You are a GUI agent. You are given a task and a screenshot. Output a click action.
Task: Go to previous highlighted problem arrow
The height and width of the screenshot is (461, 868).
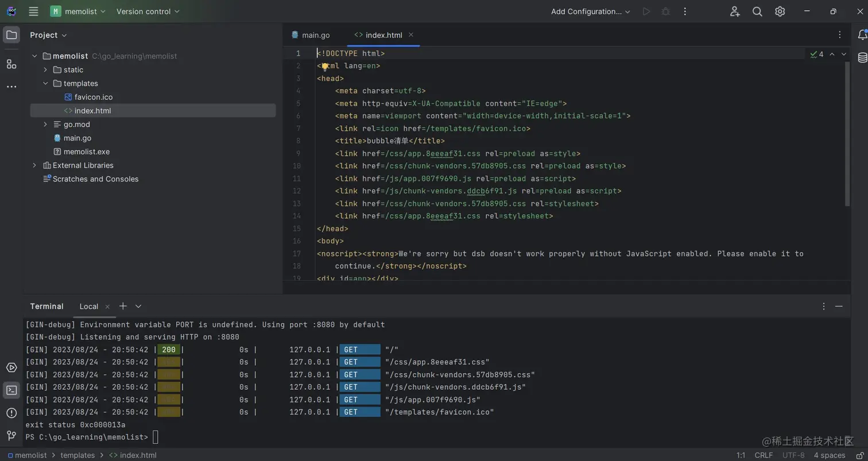[832, 54]
